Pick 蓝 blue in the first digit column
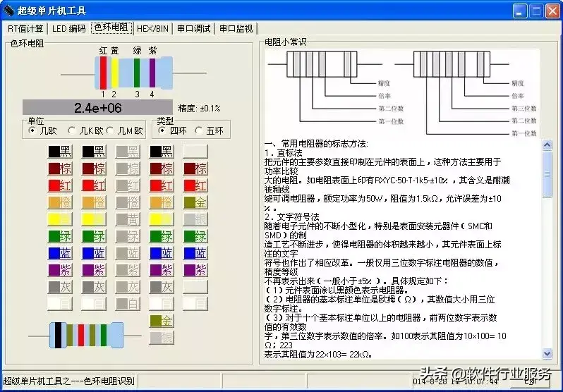Viewport: 563px width, 392px height. point(60,253)
